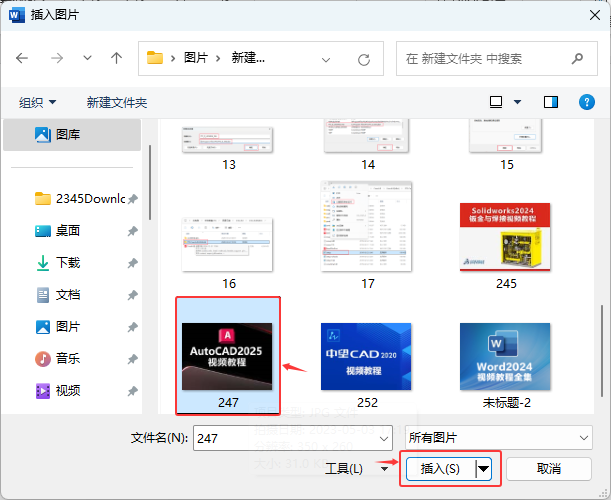Image resolution: width=611 pixels, height=500 pixels.
Task: Open help with the question mark
Action: [x=586, y=102]
